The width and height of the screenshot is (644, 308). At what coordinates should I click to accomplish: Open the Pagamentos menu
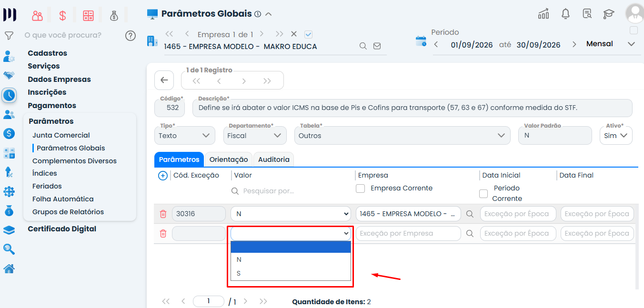click(x=52, y=106)
